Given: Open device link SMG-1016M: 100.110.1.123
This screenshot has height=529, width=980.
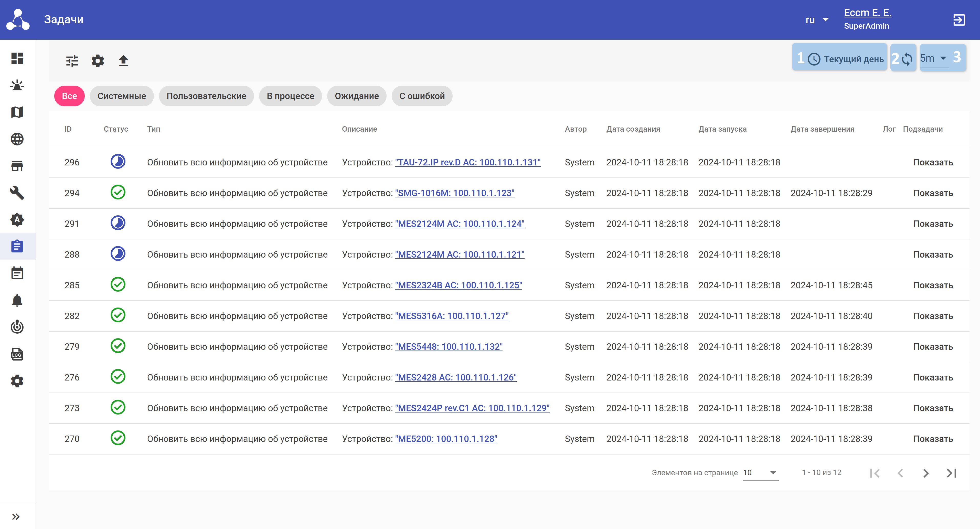Looking at the screenshot, I should [455, 193].
